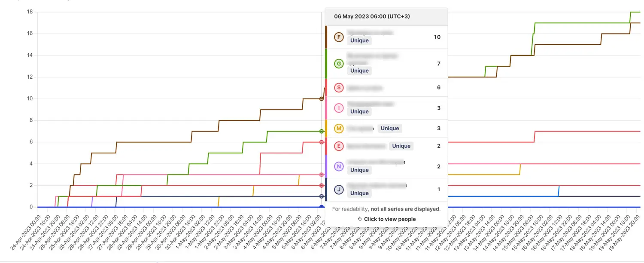Click the flat blue line at zero
Screen dimensions: 644x263
coord(172,207)
